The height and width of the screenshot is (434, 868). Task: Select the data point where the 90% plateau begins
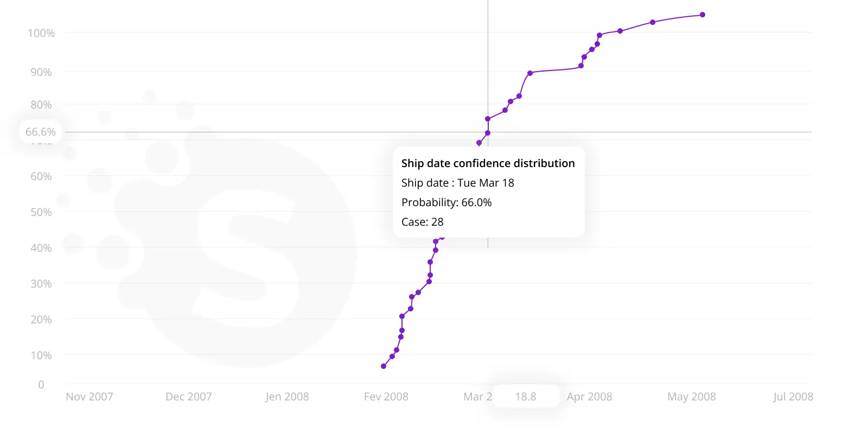click(x=530, y=73)
